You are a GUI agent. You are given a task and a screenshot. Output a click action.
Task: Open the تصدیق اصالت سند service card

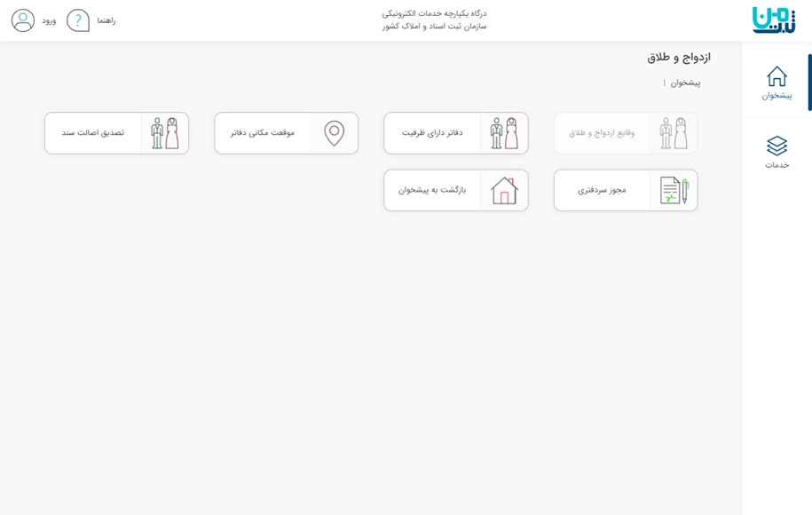pyautogui.click(x=116, y=132)
